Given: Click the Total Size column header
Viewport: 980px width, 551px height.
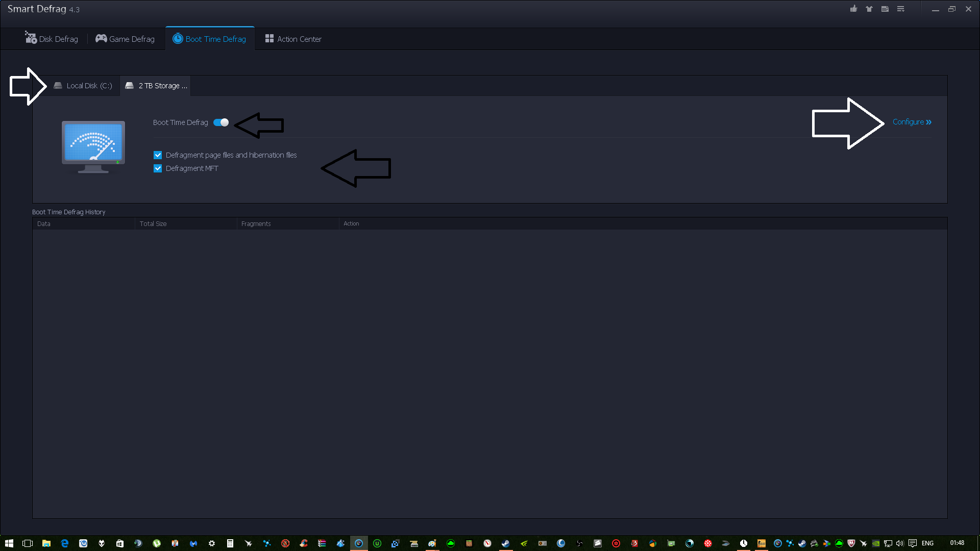Looking at the screenshot, I should (153, 223).
